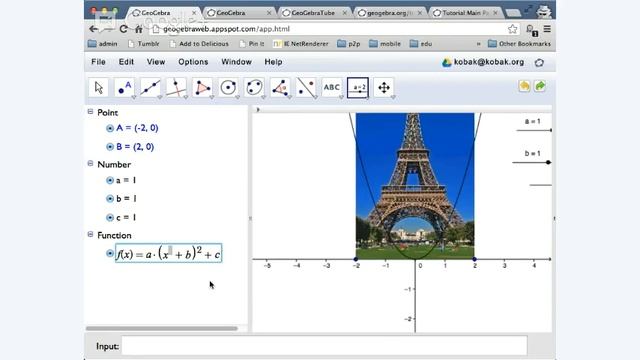Click the icon right of kobak@kobak.org

[539, 62]
